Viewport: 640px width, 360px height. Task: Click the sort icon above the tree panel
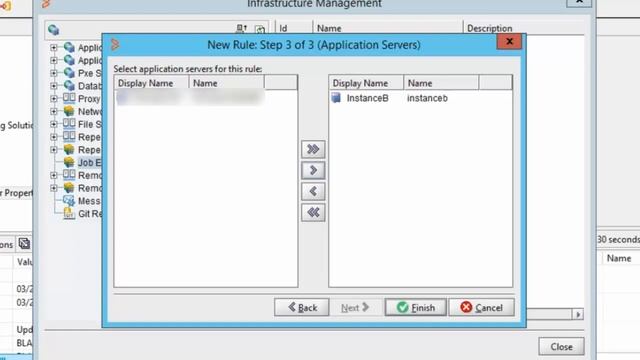coord(241,29)
